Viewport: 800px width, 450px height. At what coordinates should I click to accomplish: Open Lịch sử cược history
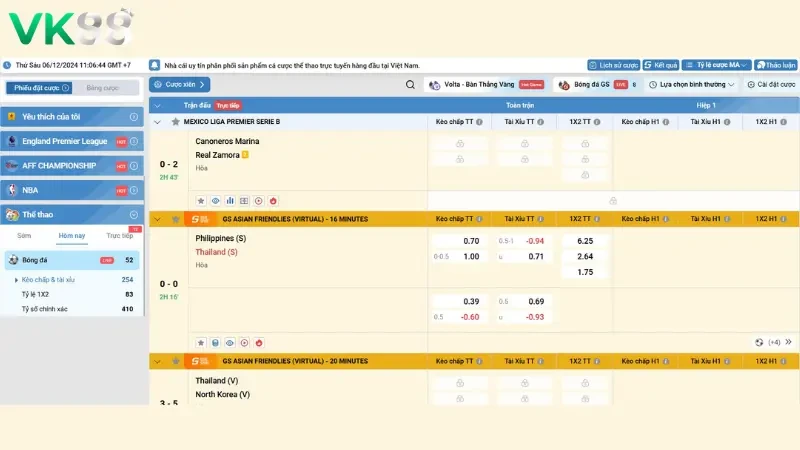coord(613,64)
